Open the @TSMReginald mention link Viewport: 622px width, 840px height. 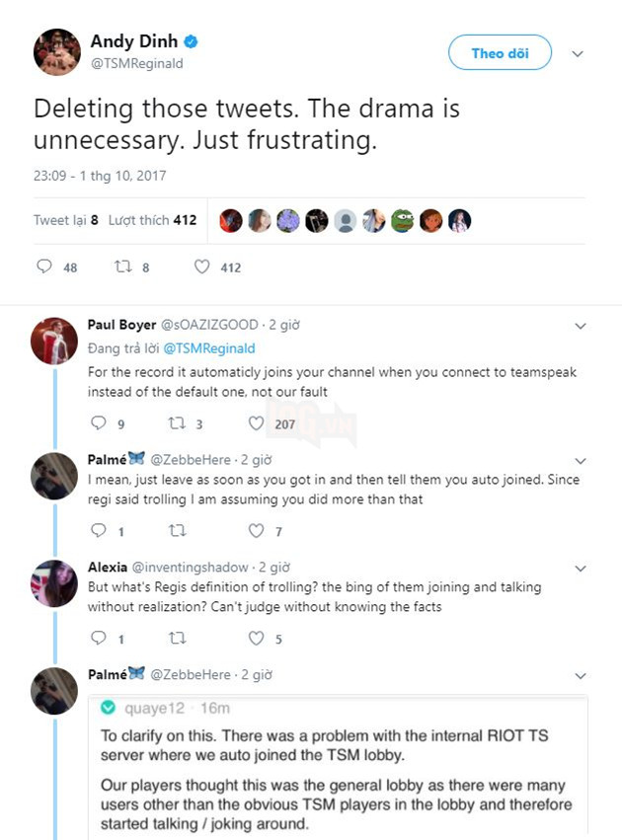pyautogui.click(x=208, y=348)
